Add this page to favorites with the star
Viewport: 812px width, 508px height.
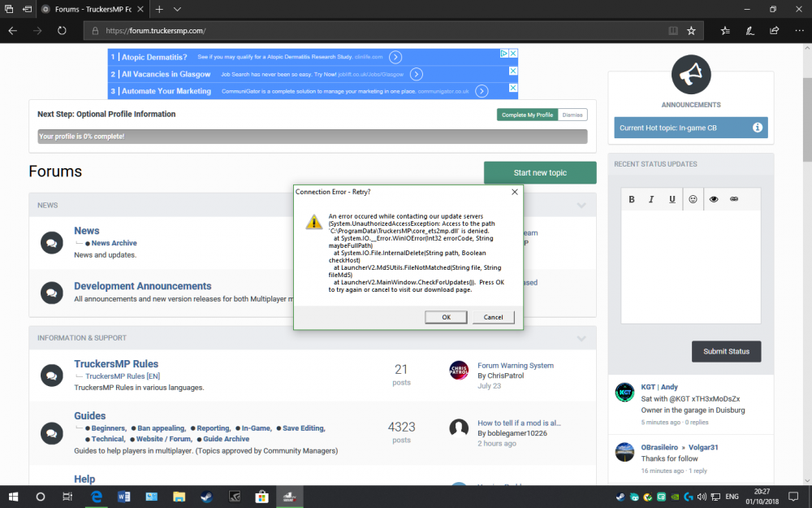pyautogui.click(x=691, y=31)
